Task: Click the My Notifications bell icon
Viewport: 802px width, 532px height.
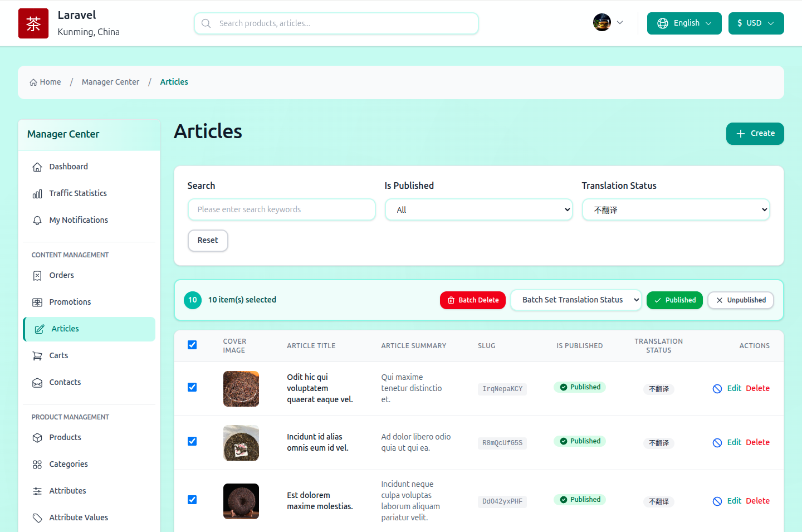Action: 37,221
